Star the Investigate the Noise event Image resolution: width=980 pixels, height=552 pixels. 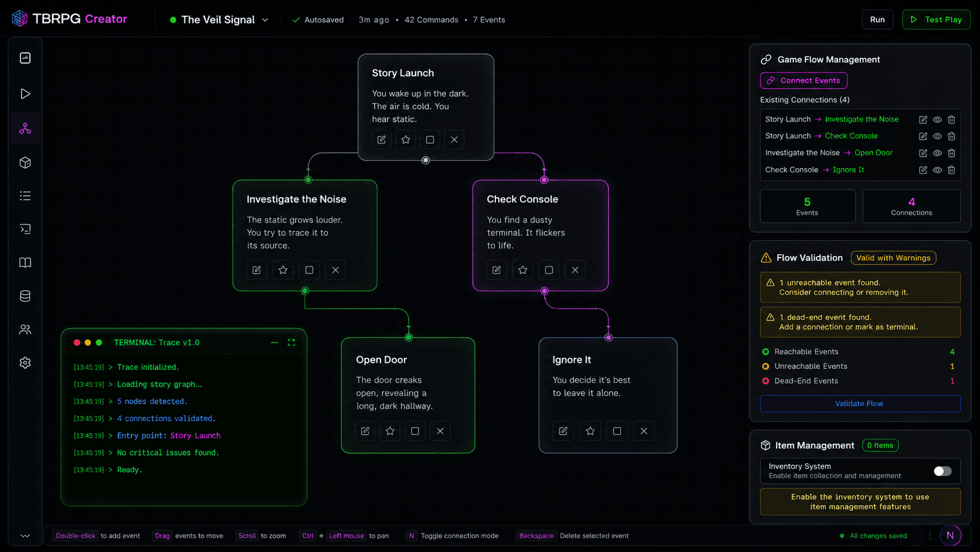click(x=283, y=270)
